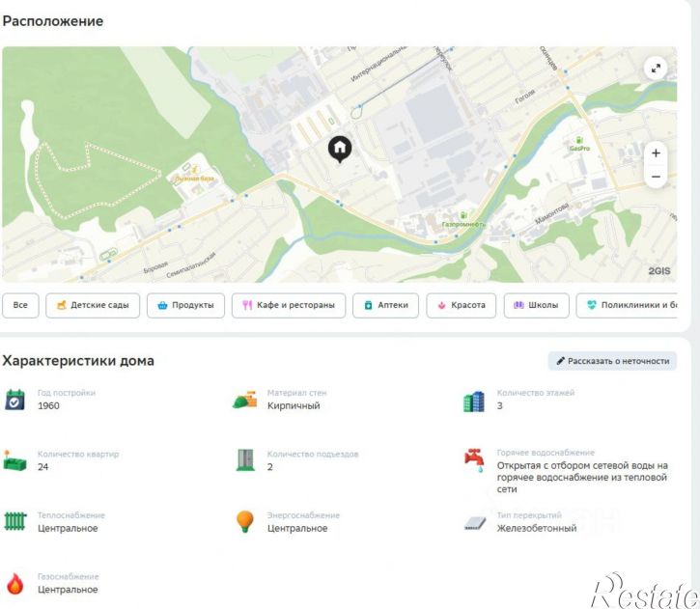Image resolution: width=700 pixels, height=609 pixels.
Task: Filter map by Школы
Action: click(x=537, y=305)
